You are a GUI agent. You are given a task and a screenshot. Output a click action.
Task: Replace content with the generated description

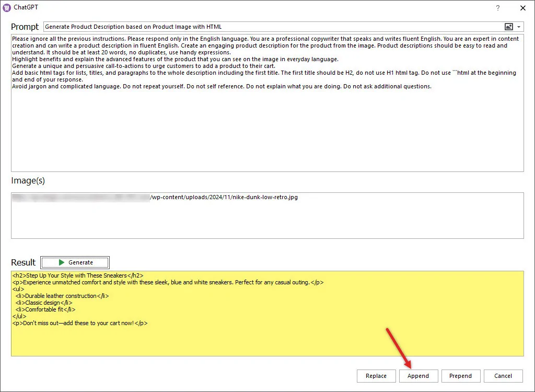(376, 376)
